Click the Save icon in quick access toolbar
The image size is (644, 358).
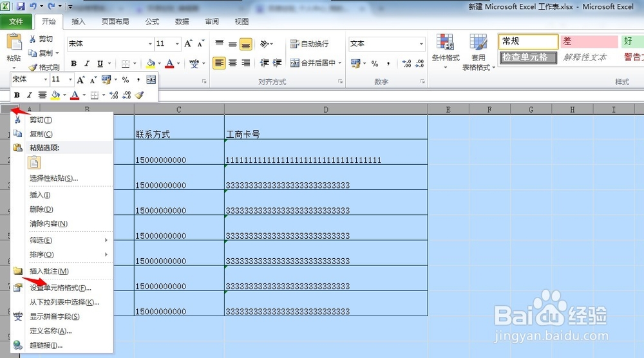[x=20, y=6]
